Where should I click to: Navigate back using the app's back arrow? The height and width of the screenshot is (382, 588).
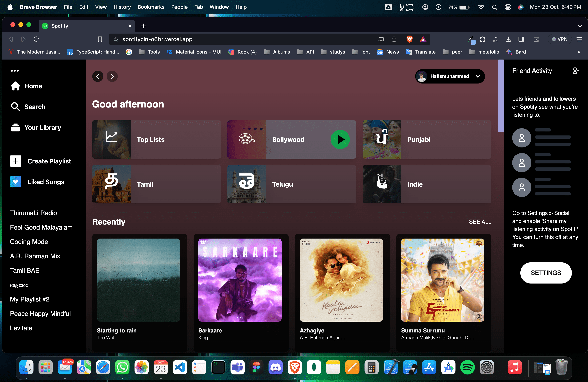click(98, 76)
